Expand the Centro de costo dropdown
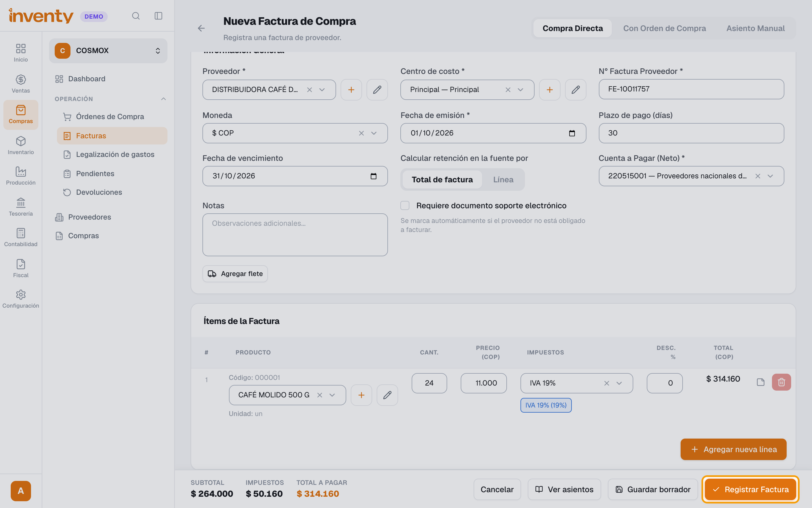 click(520, 90)
